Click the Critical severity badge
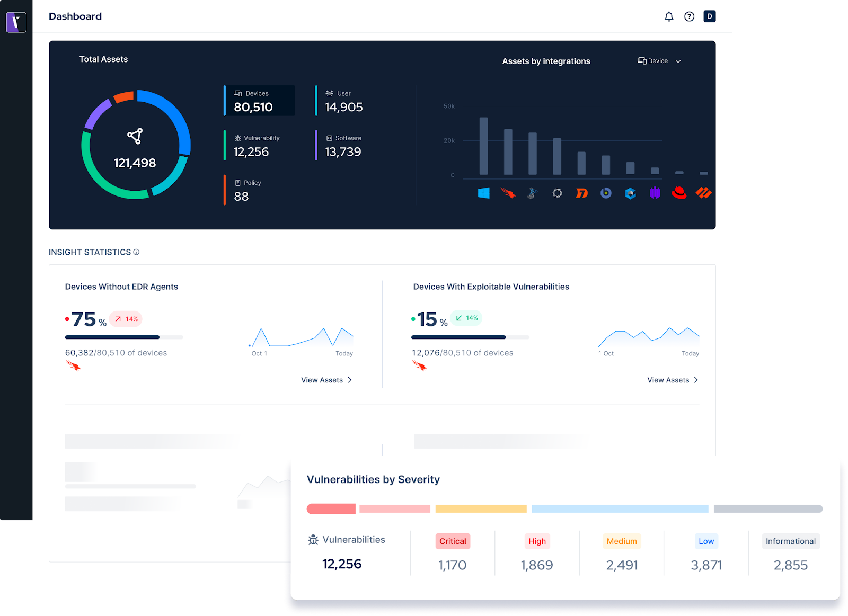 (453, 541)
